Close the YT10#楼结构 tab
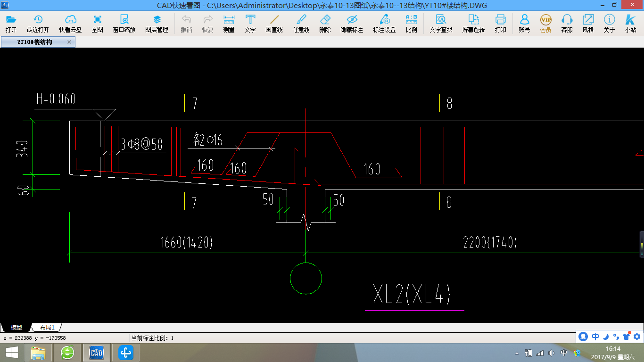Screen dimensions: 644x362 click(69, 42)
